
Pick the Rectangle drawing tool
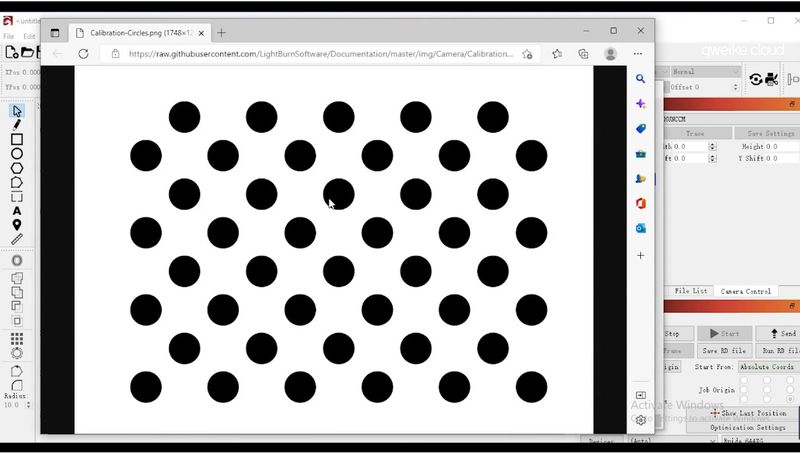coord(17,140)
